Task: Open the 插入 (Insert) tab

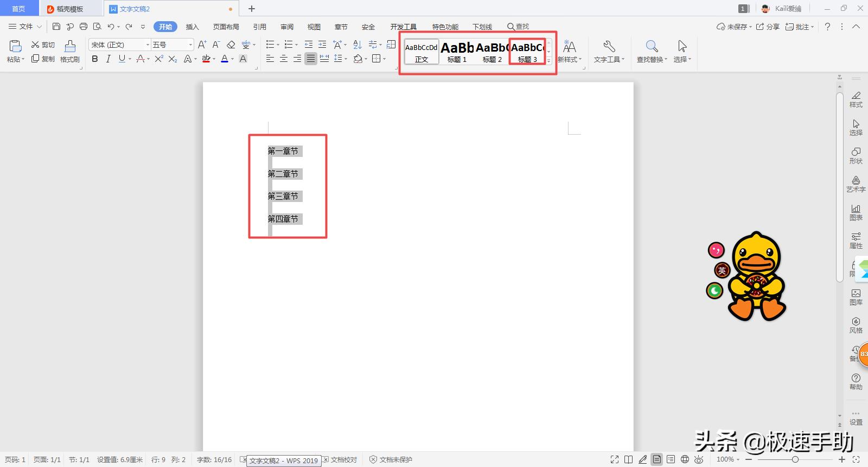Action: coord(193,27)
